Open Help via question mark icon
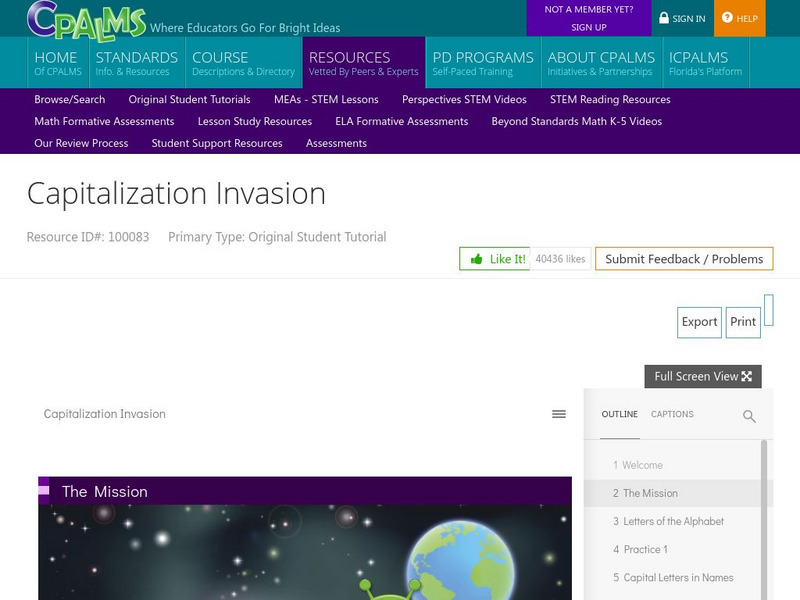 (x=727, y=18)
